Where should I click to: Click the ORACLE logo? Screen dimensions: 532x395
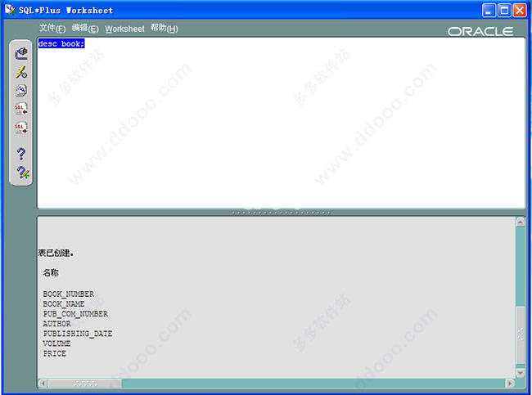pos(480,32)
